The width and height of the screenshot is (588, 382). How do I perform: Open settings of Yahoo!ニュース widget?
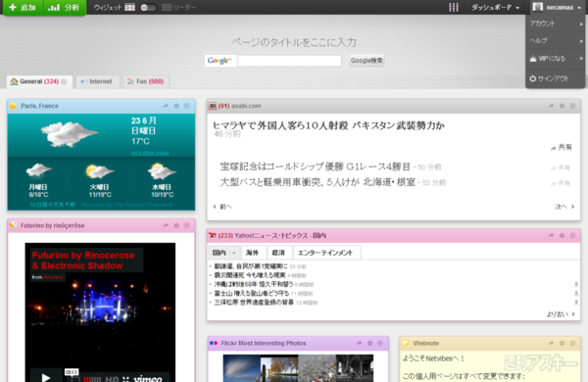562,236
